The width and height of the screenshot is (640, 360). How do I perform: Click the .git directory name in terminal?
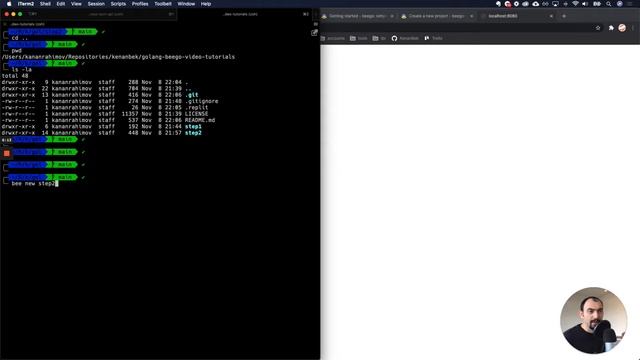click(191, 95)
